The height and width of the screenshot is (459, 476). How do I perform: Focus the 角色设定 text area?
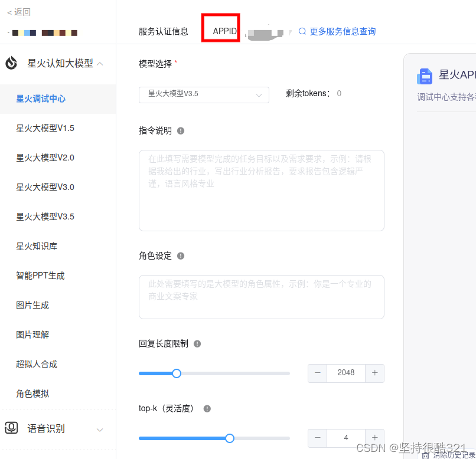coord(262,297)
